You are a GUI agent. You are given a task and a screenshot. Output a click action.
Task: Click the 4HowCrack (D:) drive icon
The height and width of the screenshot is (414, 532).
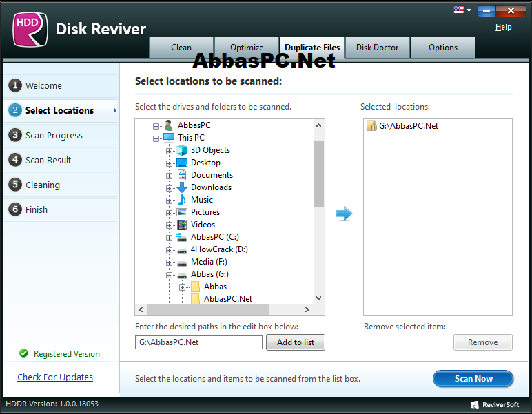coord(182,251)
